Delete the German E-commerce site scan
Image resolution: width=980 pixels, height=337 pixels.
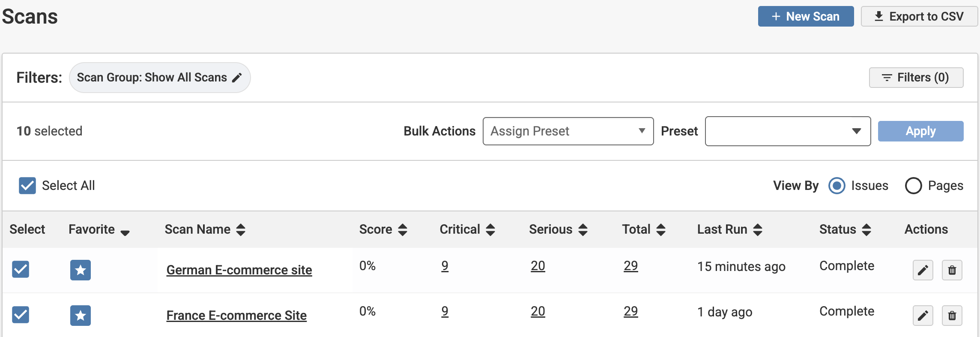pos(952,270)
